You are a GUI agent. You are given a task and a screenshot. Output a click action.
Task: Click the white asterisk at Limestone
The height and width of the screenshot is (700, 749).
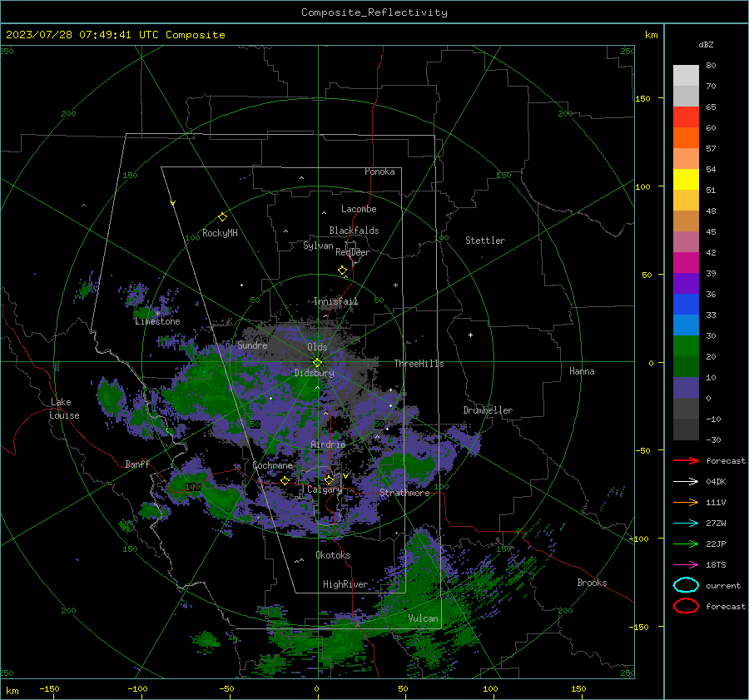click(x=157, y=314)
